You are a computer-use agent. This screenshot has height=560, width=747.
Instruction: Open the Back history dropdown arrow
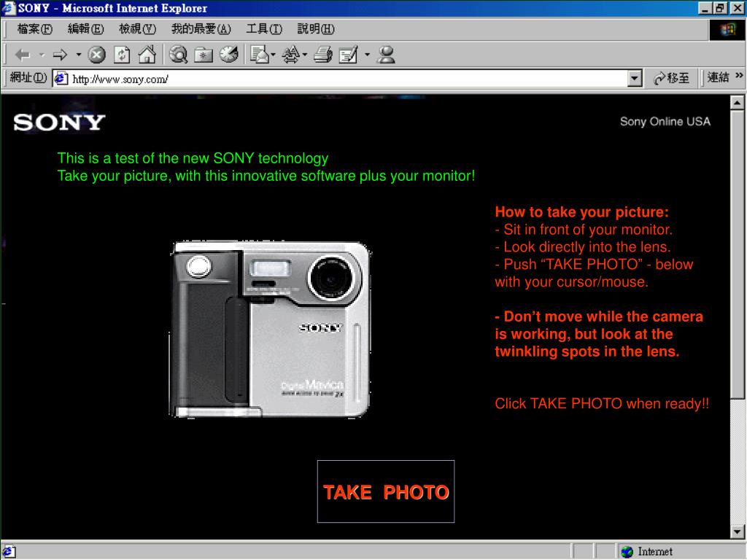click(42, 55)
